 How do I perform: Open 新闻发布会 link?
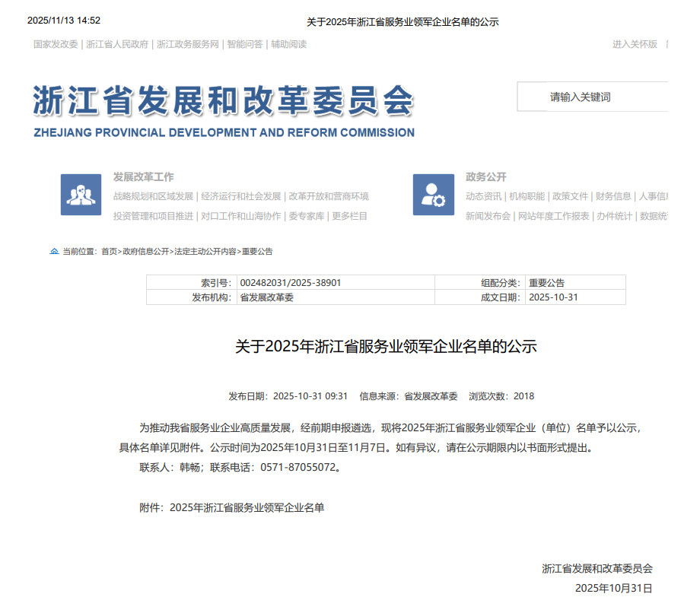pos(488,216)
